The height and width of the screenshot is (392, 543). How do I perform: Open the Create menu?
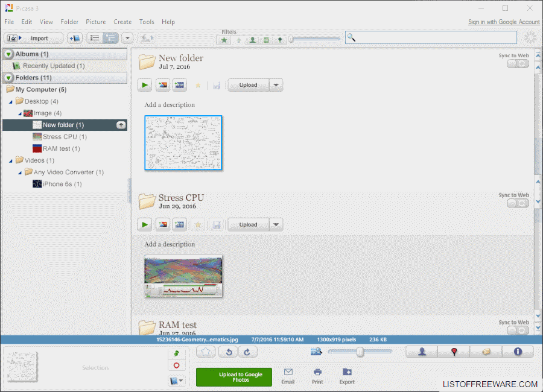122,22
